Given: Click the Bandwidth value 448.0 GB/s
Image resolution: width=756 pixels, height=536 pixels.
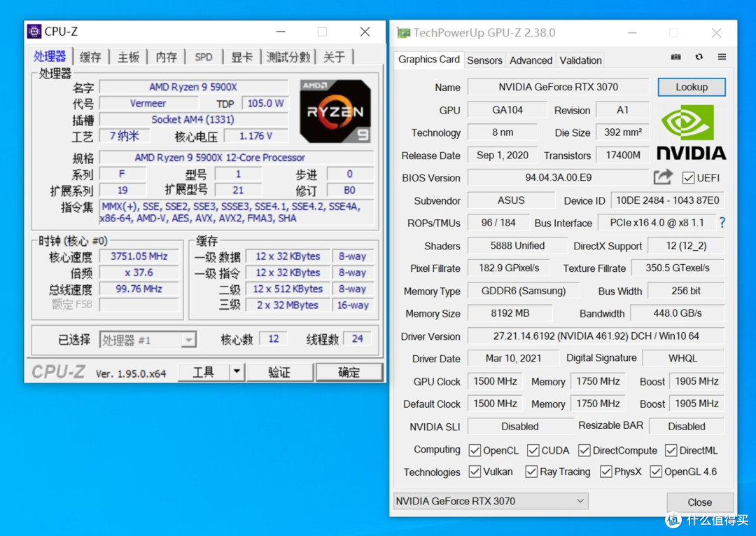Looking at the screenshot, I should pyautogui.click(x=678, y=313).
